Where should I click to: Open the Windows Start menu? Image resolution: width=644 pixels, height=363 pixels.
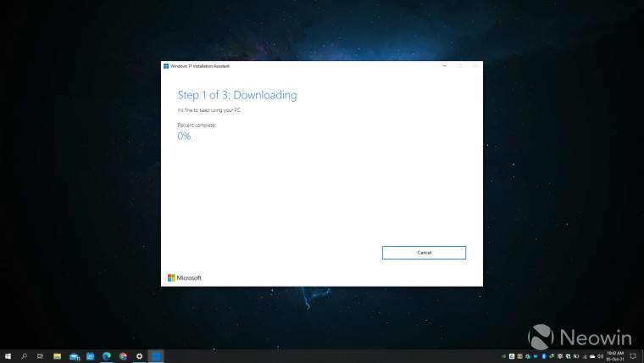(x=8, y=356)
